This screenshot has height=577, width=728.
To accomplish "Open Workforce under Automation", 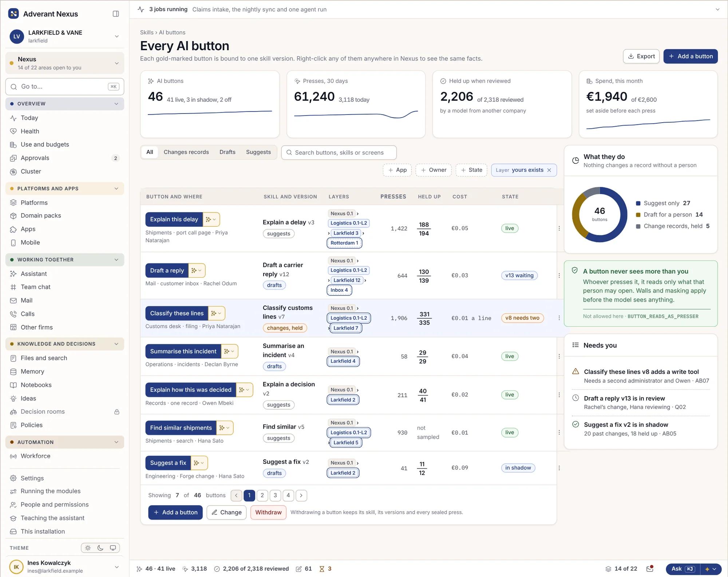I will point(65,456).
